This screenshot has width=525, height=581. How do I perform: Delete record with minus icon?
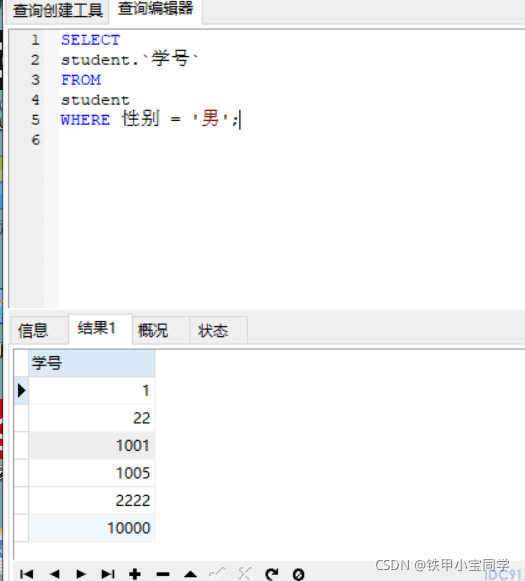pyautogui.click(x=163, y=574)
